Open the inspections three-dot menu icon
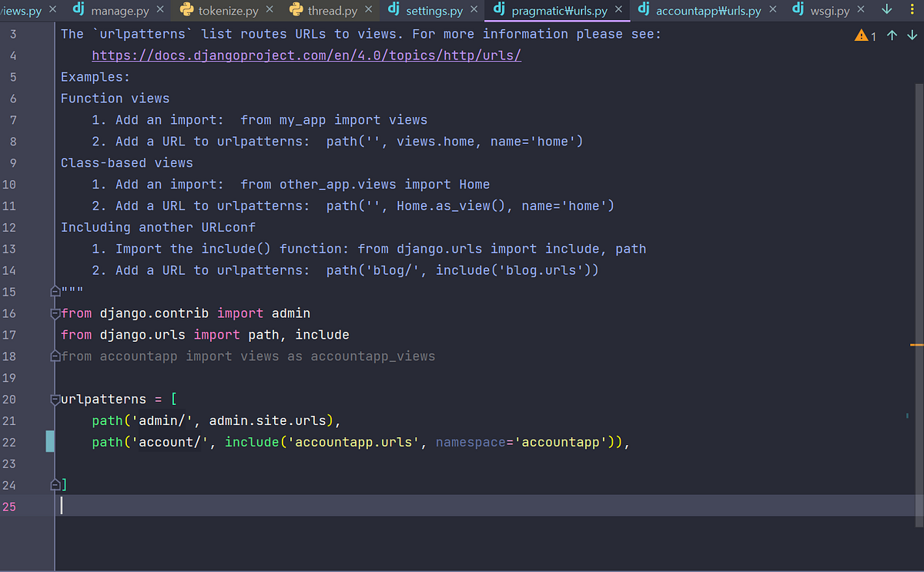Image resolution: width=924 pixels, height=572 pixels. click(914, 7)
